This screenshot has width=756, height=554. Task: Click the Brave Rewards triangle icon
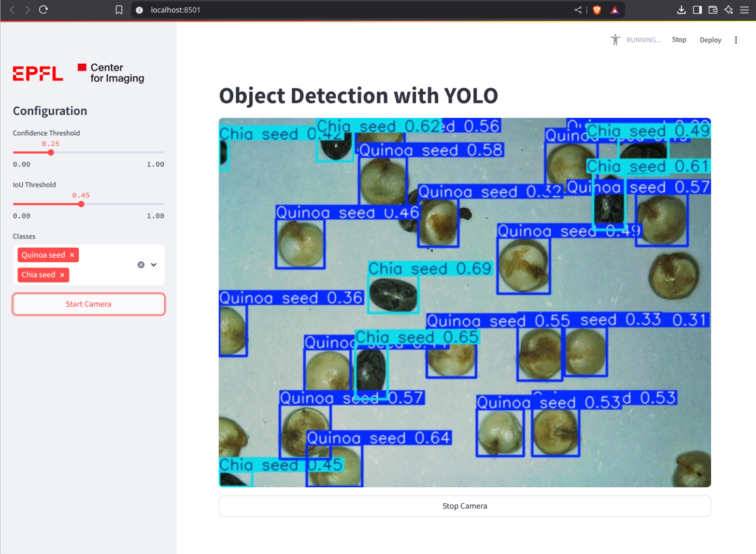tap(614, 10)
